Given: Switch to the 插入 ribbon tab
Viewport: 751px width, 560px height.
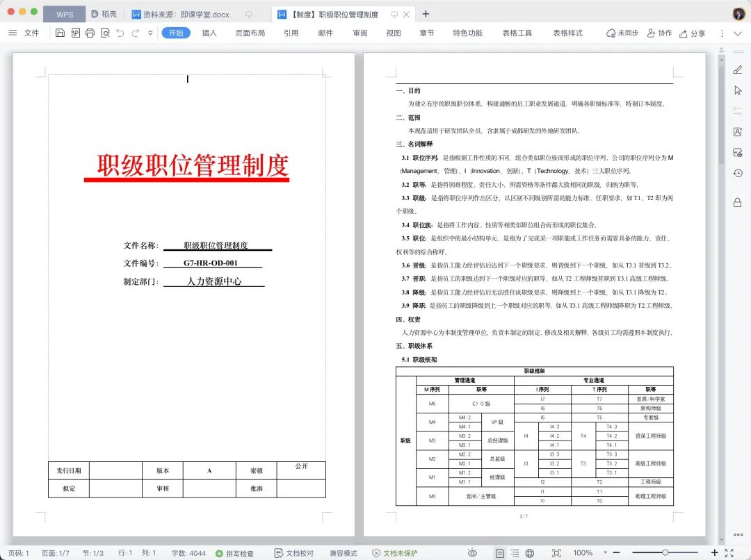Looking at the screenshot, I should click(x=209, y=33).
